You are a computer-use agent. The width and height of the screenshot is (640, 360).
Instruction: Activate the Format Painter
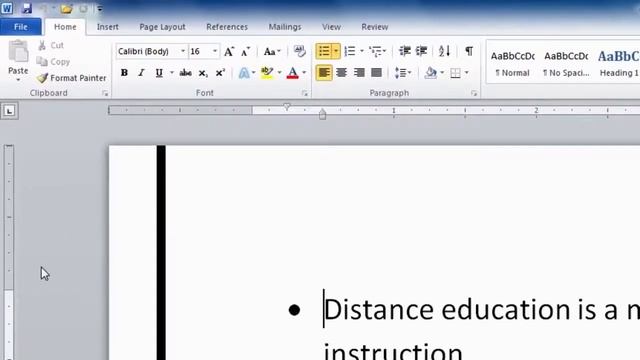click(x=71, y=78)
